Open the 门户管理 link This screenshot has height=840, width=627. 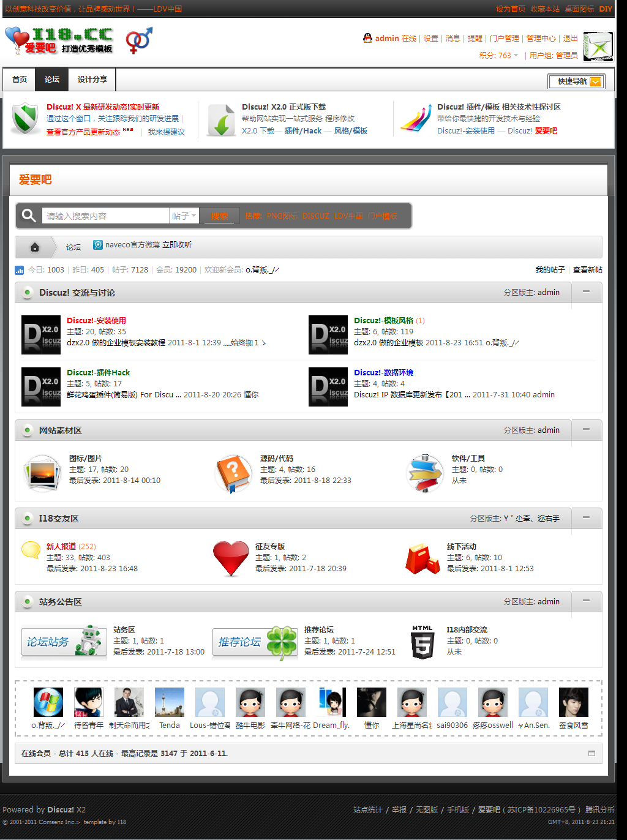click(x=505, y=38)
